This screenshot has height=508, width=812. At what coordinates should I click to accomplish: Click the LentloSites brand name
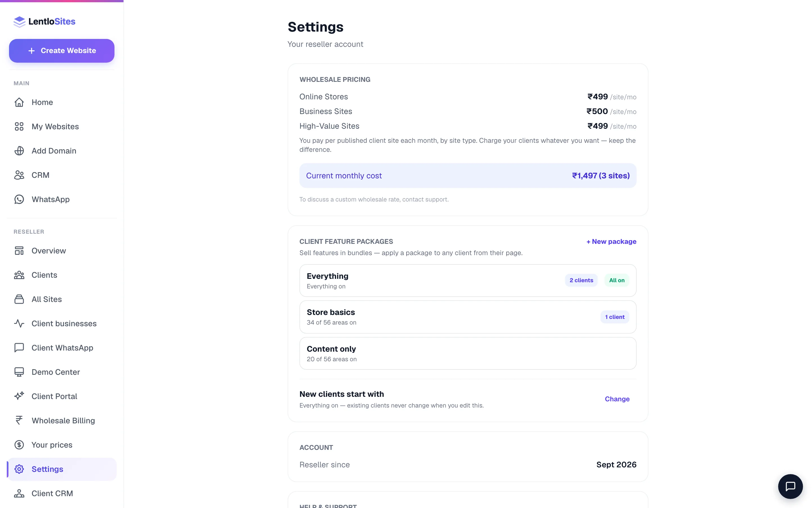click(52, 21)
